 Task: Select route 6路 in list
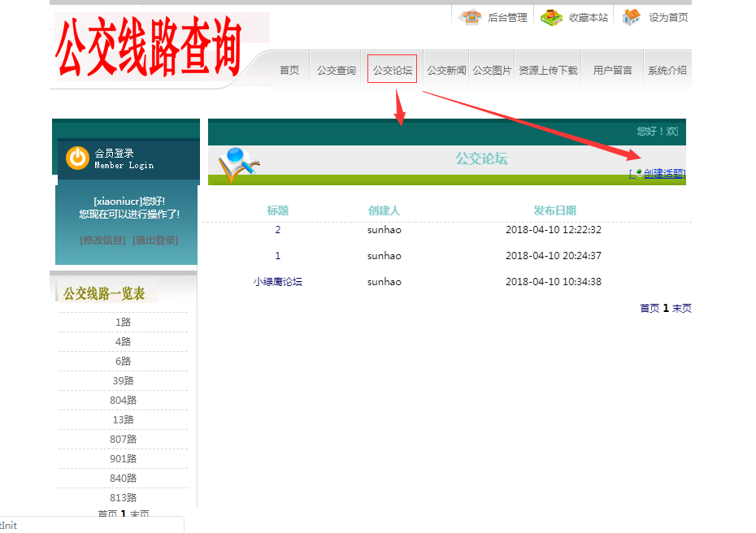click(x=123, y=362)
